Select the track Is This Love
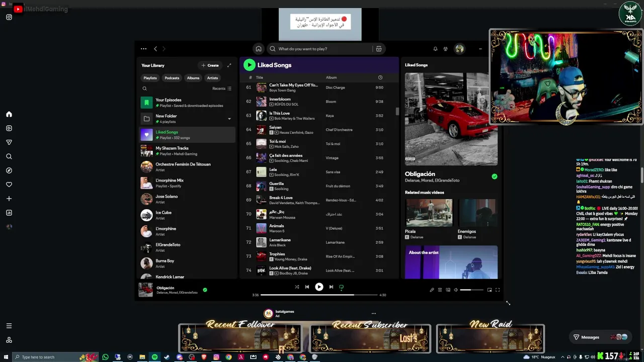 [319, 116]
